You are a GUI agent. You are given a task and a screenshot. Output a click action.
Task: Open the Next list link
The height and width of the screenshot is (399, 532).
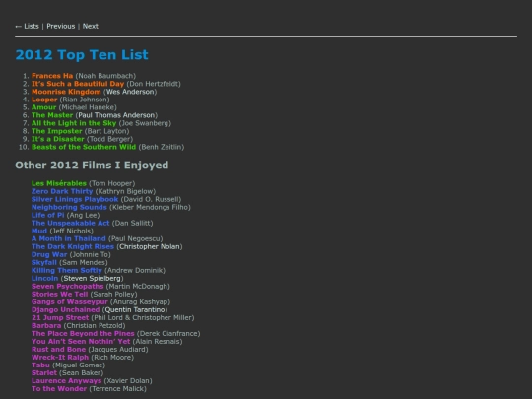91,27
